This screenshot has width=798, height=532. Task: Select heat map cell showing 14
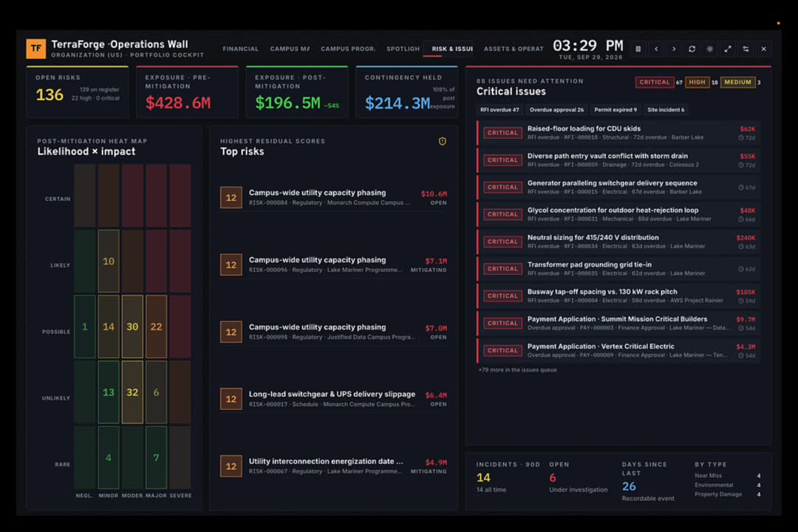(109, 327)
